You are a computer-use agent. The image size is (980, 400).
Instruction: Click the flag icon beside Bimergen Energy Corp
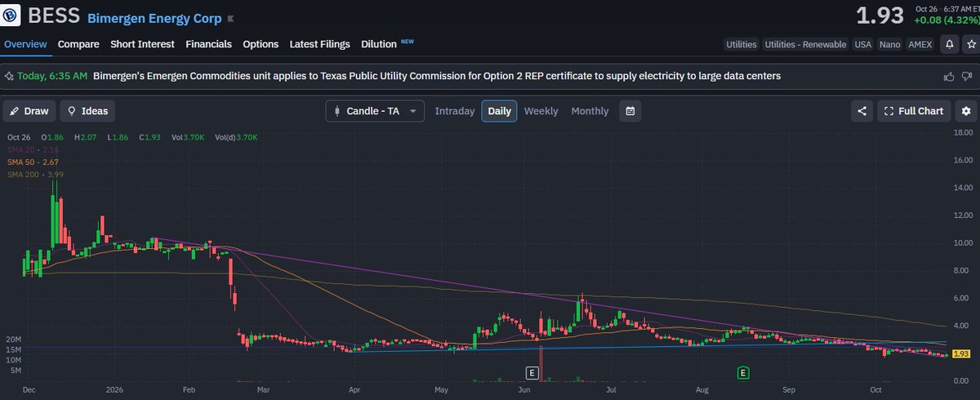[230, 17]
